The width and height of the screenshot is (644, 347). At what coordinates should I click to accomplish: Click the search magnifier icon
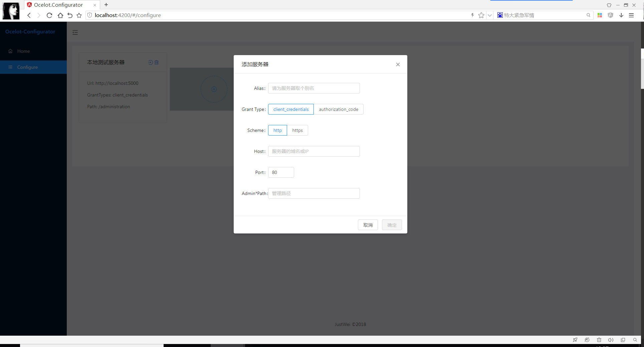(588, 15)
